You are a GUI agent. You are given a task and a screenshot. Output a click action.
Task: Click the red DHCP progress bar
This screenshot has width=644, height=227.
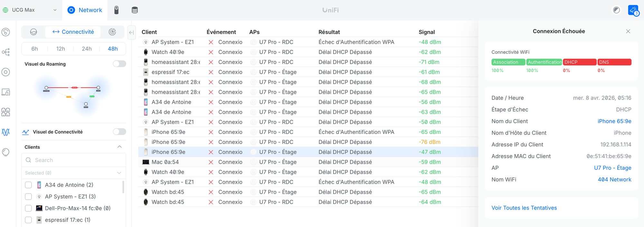579,62
